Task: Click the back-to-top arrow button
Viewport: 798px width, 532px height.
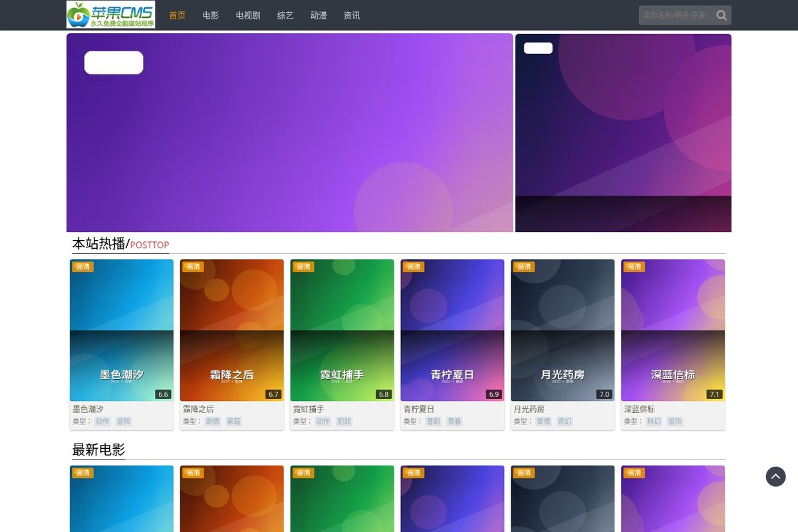Action: click(x=775, y=476)
